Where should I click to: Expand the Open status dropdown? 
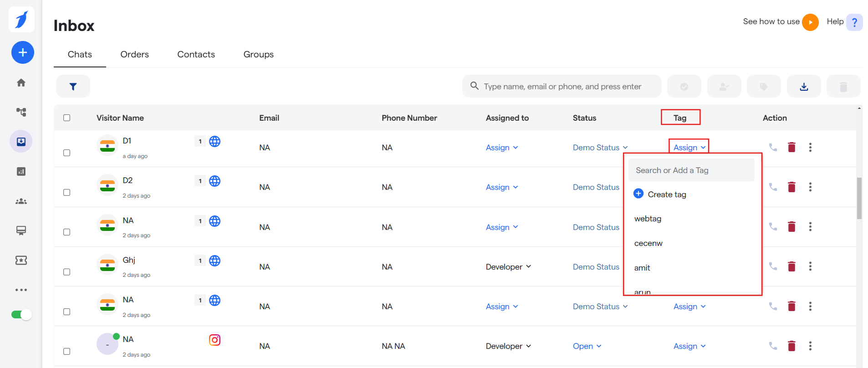(587, 346)
